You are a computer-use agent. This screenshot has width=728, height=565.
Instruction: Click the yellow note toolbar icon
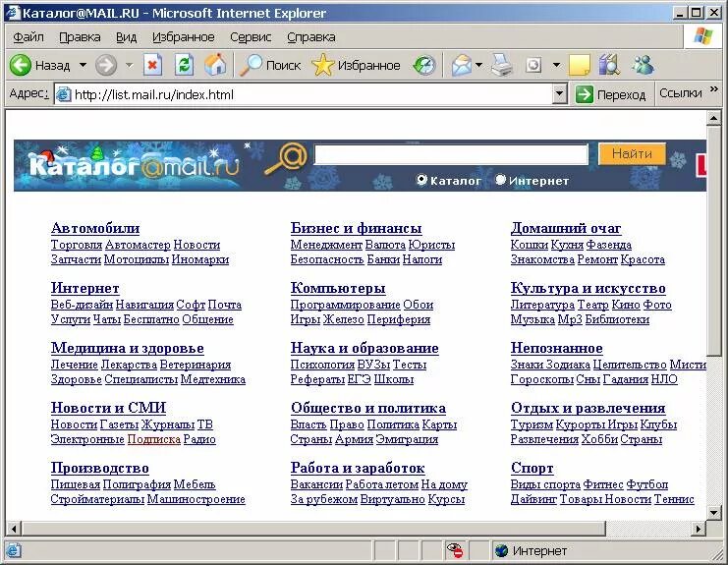pos(579,66)
